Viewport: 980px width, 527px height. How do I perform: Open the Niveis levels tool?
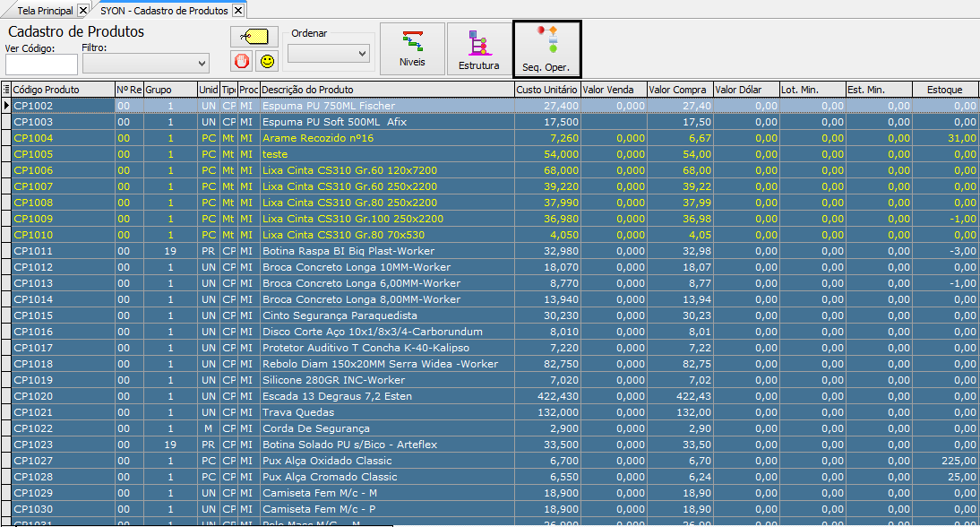tap(412, 49)
